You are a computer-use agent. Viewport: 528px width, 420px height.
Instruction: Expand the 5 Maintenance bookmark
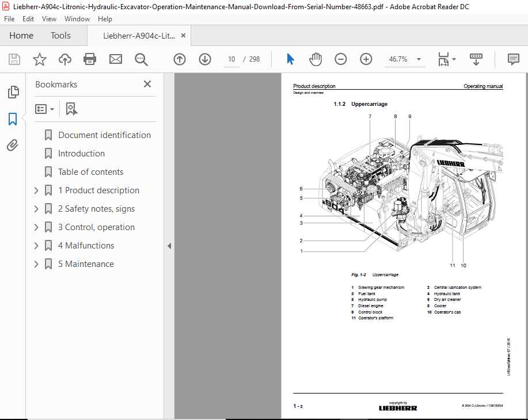36,264
